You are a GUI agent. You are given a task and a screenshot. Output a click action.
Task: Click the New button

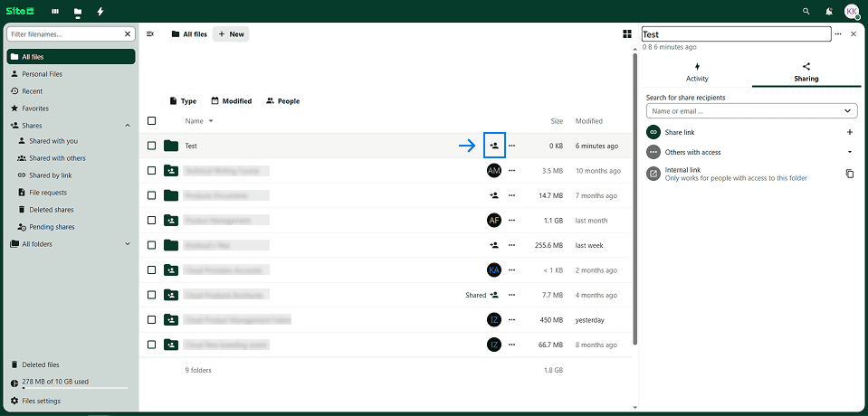[231, 34]
